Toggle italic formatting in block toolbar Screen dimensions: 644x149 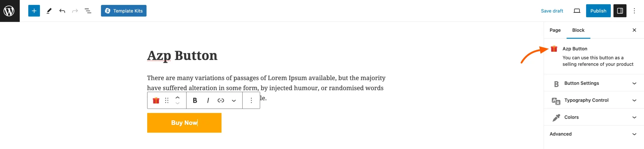click(208, 100)
